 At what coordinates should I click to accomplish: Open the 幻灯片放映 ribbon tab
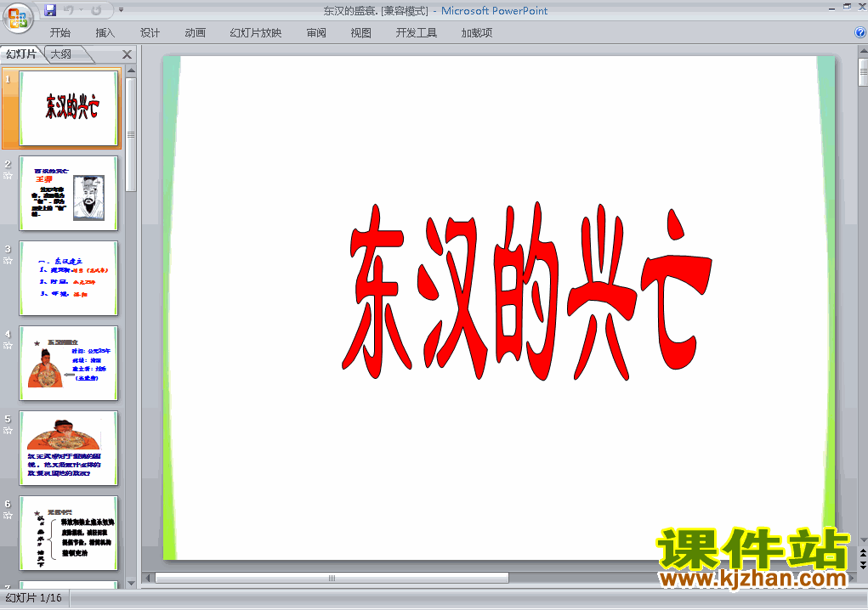tap(256, 33)
